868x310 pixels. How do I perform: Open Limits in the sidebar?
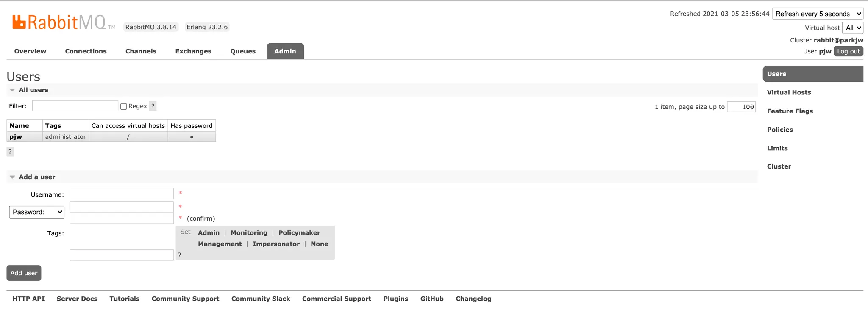click(x=777, y=148)
